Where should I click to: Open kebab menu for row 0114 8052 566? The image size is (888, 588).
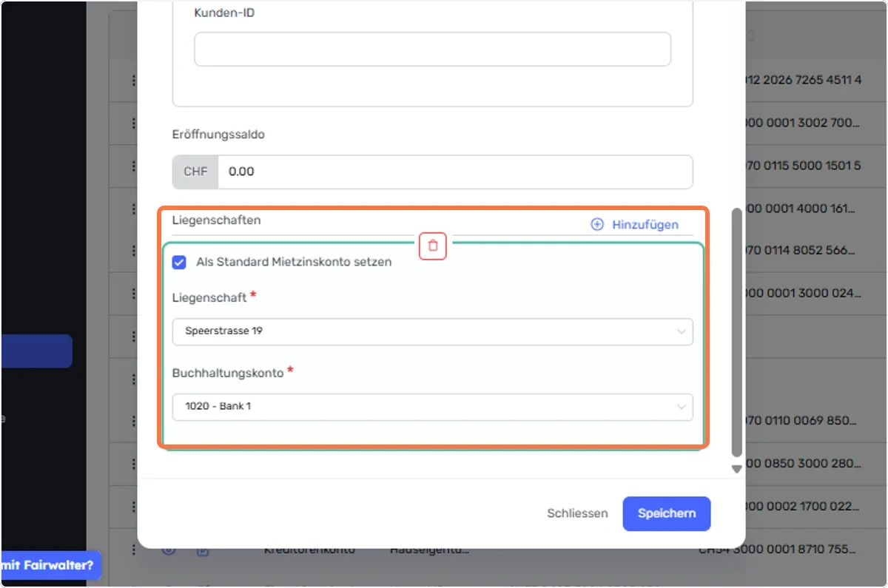pyautogui.click(x=134, y=251)
